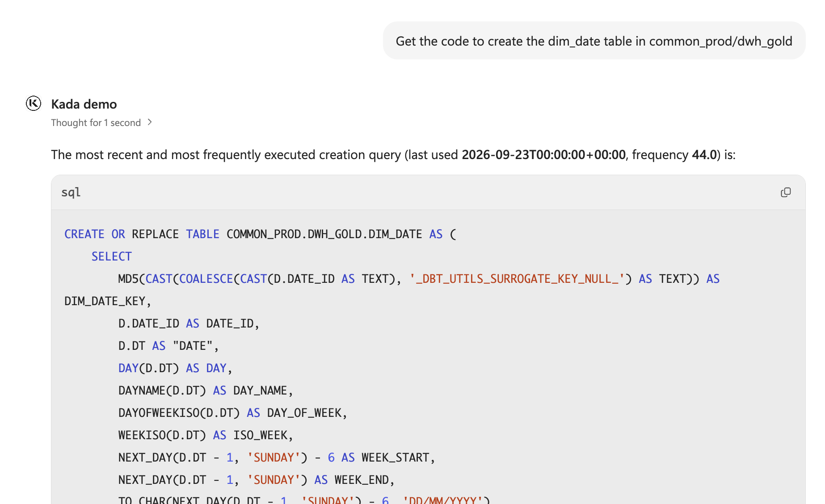825x504 pixels.
Task: Click the 'CREATE OR REPLACE TABLE' code line
Action: coord(260,234)
